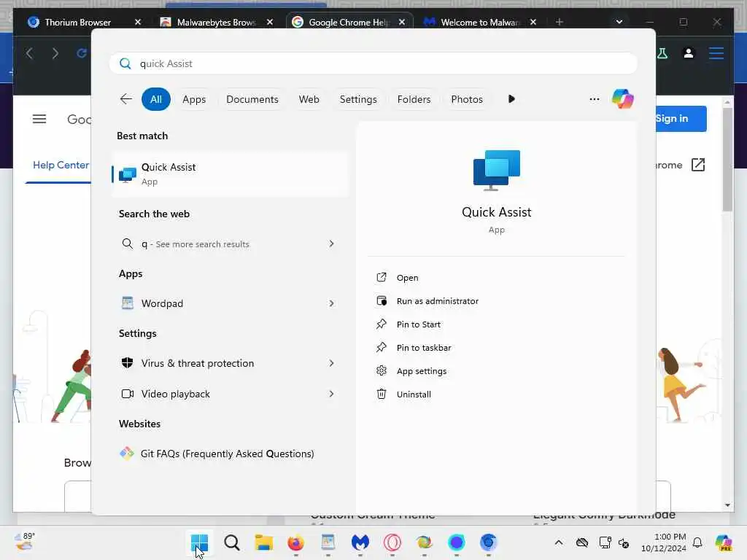Switch to the Photos filter tab
The image size is (747, 560).
tap(467, 99)
